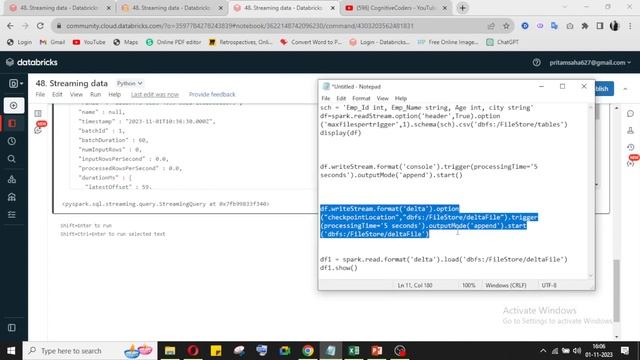
Task: Click the Windows (CRLF) status bar entry
Action: 506,285
